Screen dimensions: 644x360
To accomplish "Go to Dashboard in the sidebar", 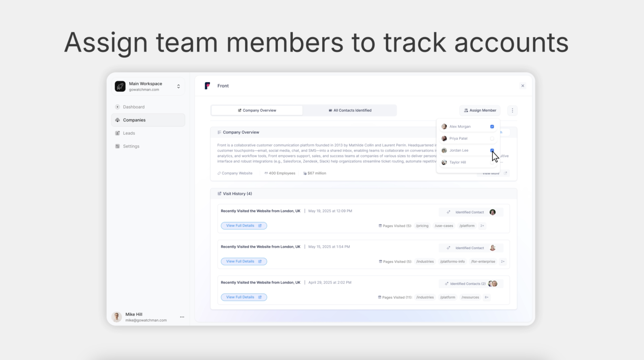I will tap(148, 107).
